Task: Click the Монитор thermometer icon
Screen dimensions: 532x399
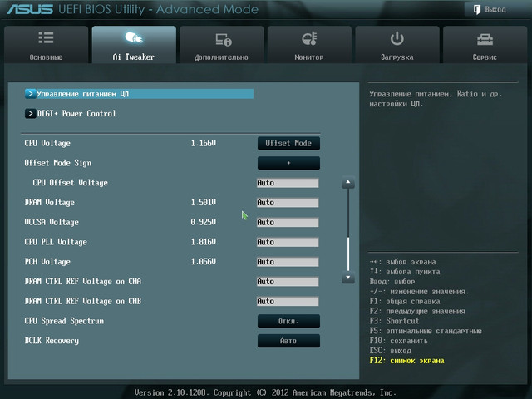Action: pyautogui.click(x=309, y=38)
